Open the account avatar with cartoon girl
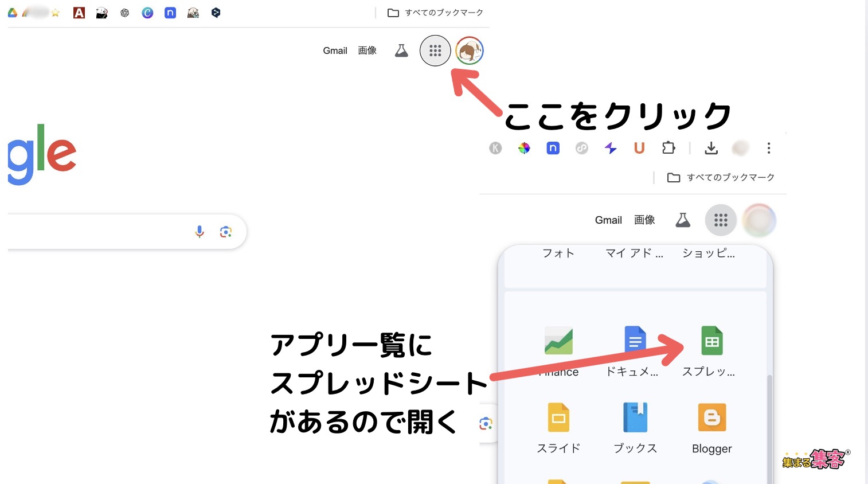The image size is (868, 484). 470,50
